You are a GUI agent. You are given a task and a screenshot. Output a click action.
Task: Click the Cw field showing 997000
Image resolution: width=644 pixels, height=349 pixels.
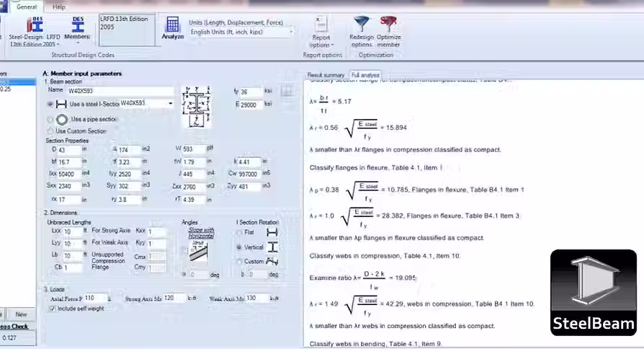tap(249, 174)
